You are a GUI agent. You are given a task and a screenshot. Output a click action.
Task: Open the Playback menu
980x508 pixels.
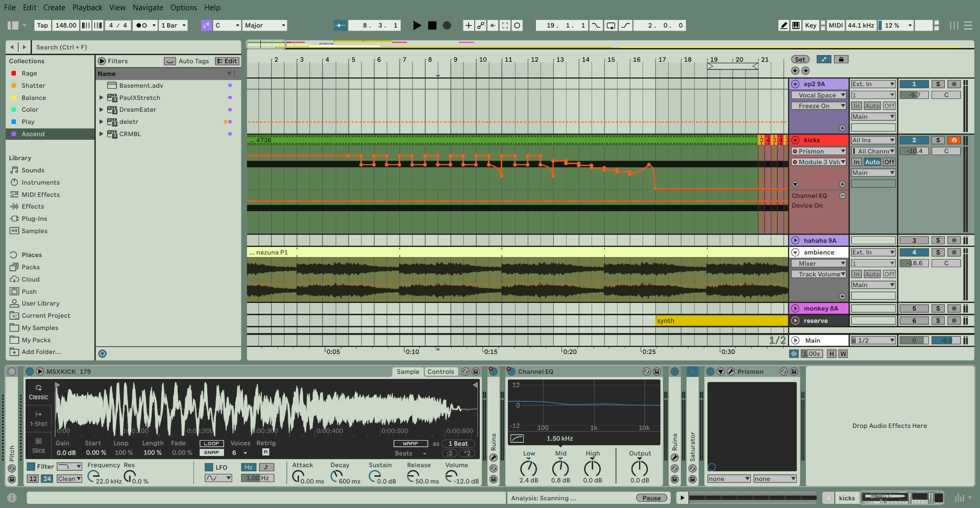coord(87,8)
